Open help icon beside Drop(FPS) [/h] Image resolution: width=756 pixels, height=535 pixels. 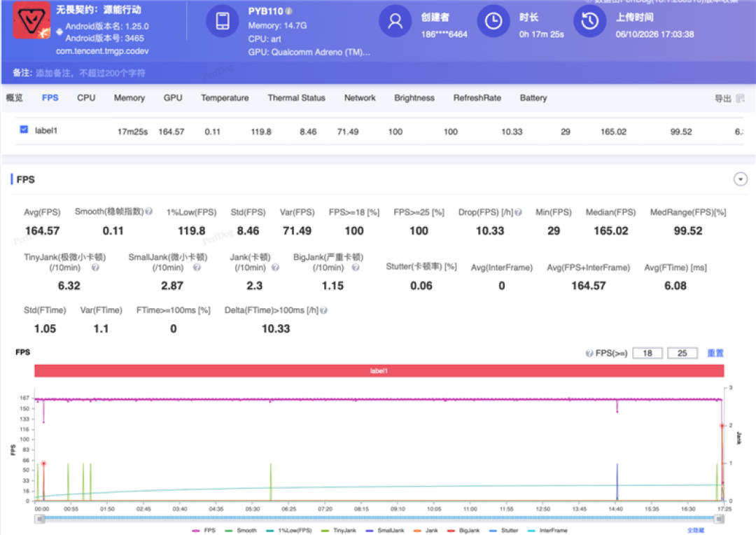click(518, 212)
